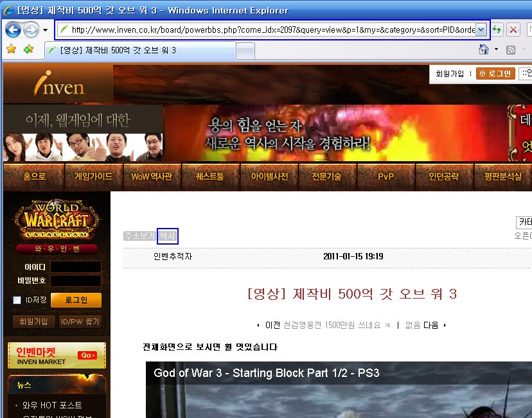Click the 복사 copy button
Screen dimensions: 532x418
tap(168, 236)
